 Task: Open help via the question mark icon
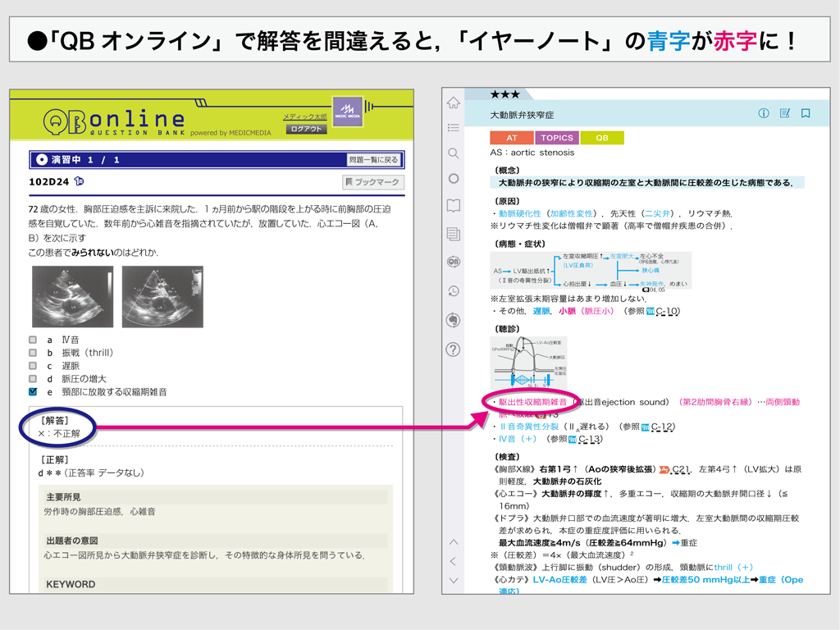(x=453, y=349)
